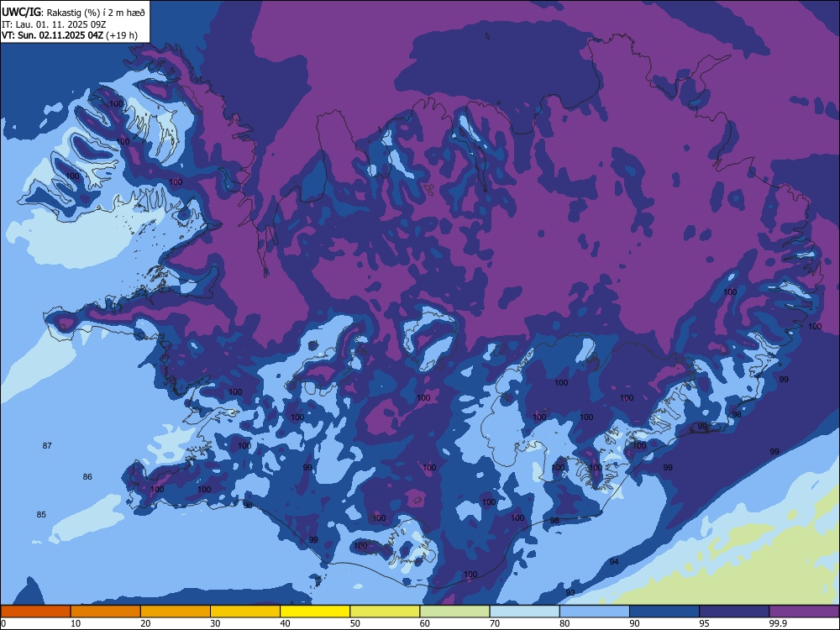Click the 87 humidity value over the sea

pyautogui.click(x=47, y=446)
